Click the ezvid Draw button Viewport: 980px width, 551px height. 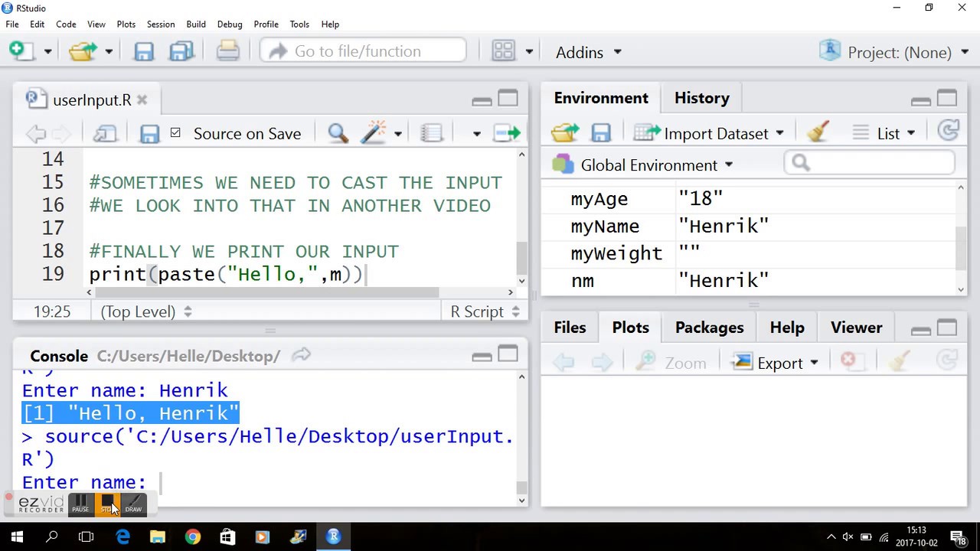click(x=133, y=504)
